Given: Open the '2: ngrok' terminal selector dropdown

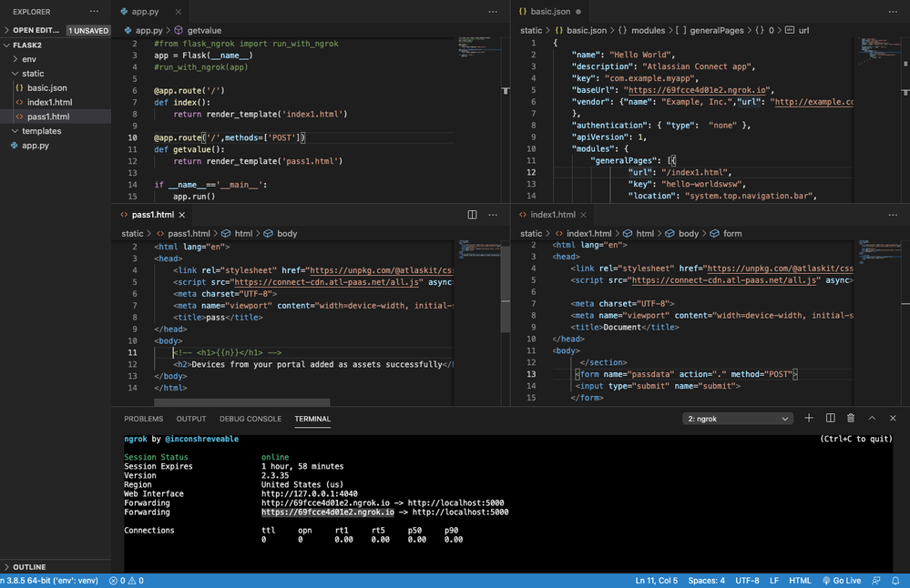Looking at the screenshot, I should point(738,418).
